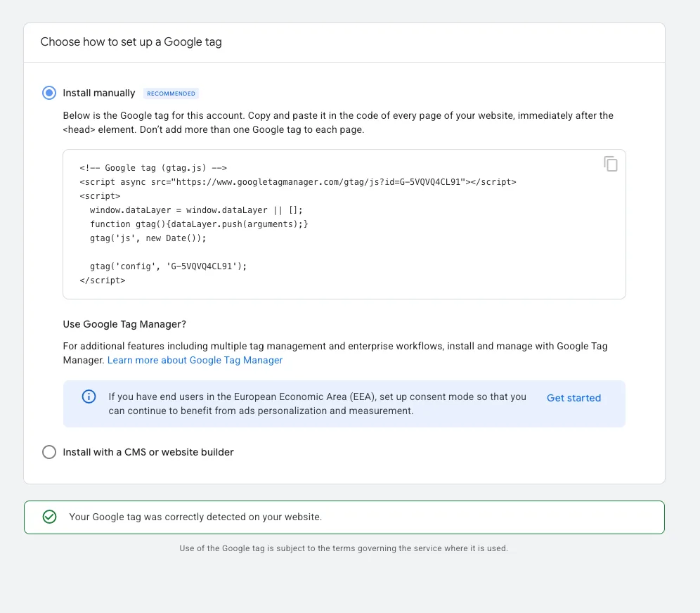Viewport: 700px width, 613px height.
Task: Open Learn more about Google Tag Manager link
Action: [195, 360]
